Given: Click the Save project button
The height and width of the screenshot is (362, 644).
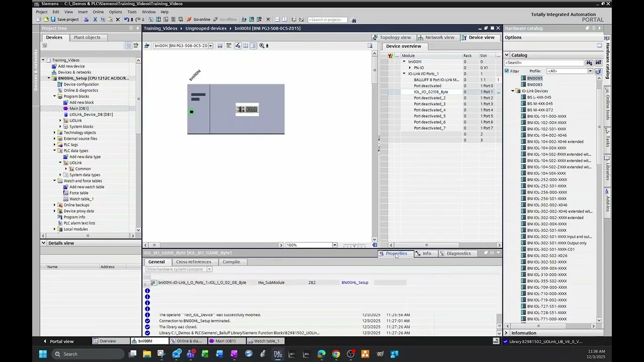Looking at the screenshot, I should point(65,20).
